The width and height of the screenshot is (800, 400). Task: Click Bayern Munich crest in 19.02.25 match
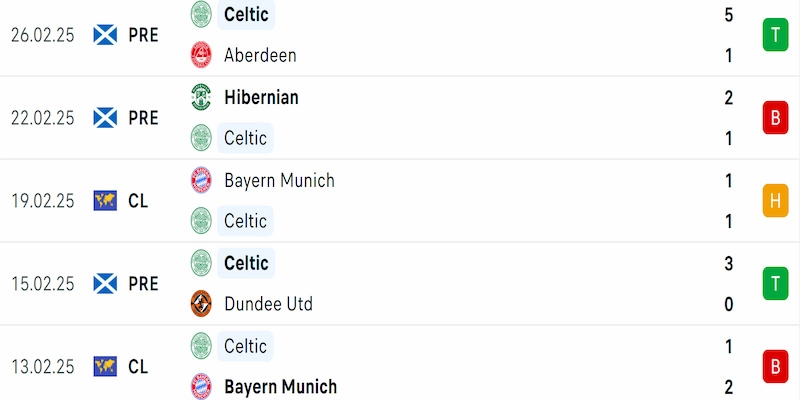tap(201, 180)
